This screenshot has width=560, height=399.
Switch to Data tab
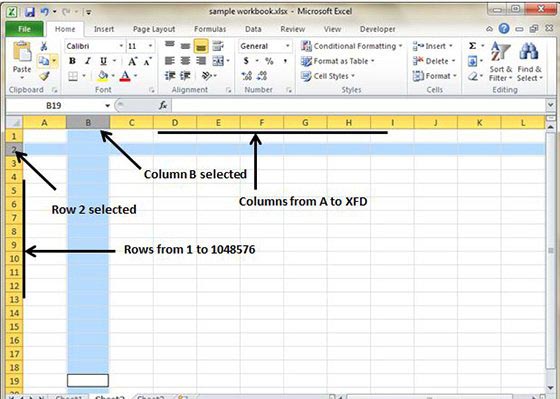coord(253,29)
